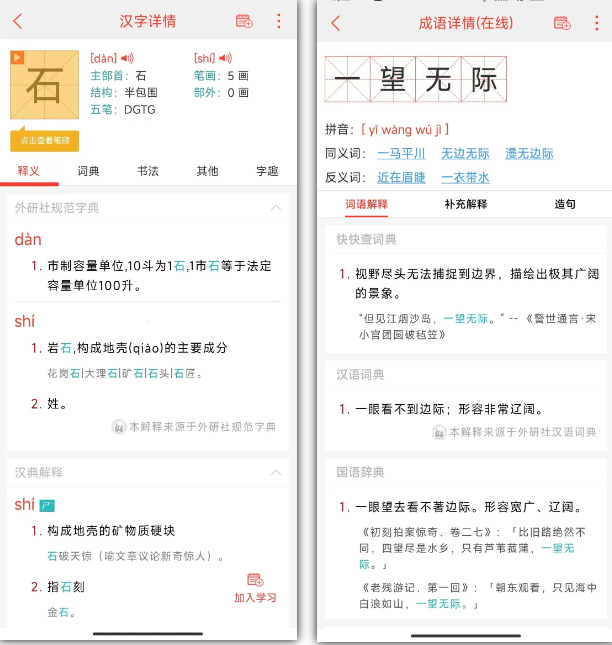The image size is (612, 645).
Task: Open more options menu on 汉字详情
Action: tap(278, 21)
